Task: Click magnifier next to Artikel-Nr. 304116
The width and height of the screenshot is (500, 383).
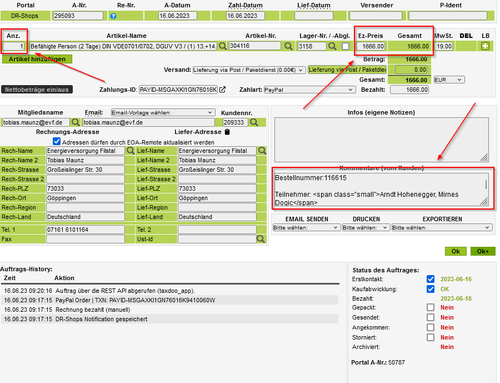Action: pos(288,46)
